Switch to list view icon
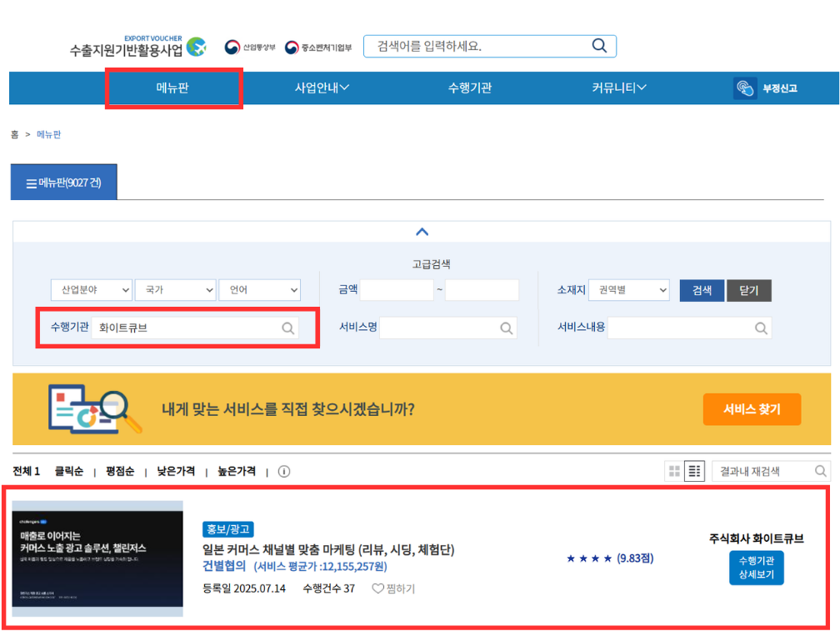Image resolution: width=840 pixels, height=631 pixels. point(694,472)
